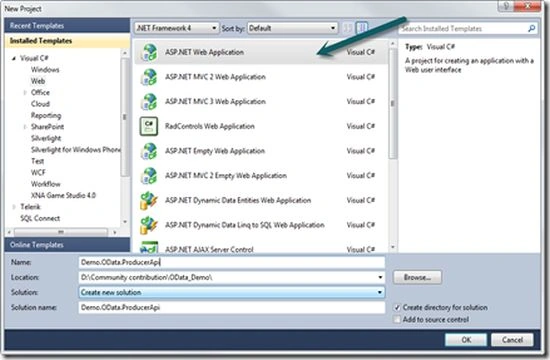Click 'ASP.NET Dynamic Data Entities Web Application' text

[238, 200]
